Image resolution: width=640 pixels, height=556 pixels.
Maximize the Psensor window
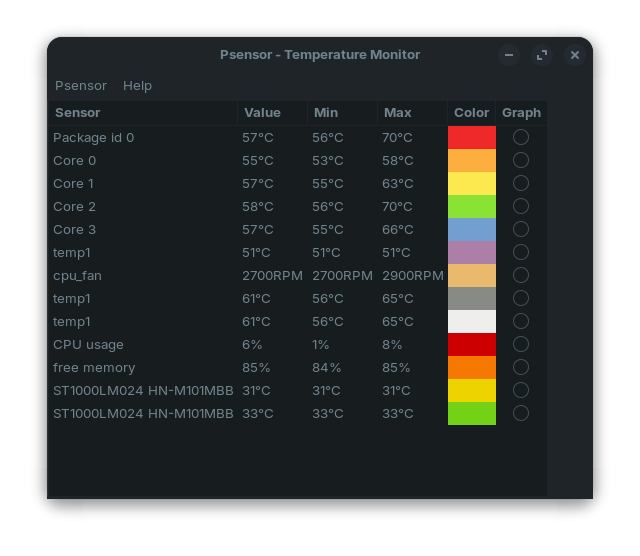[x=542, y=55]
